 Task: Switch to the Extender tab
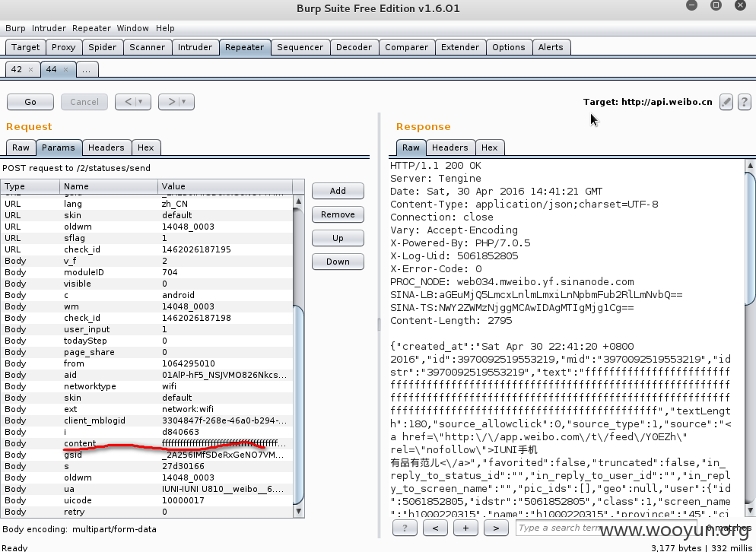coord(460,47)
